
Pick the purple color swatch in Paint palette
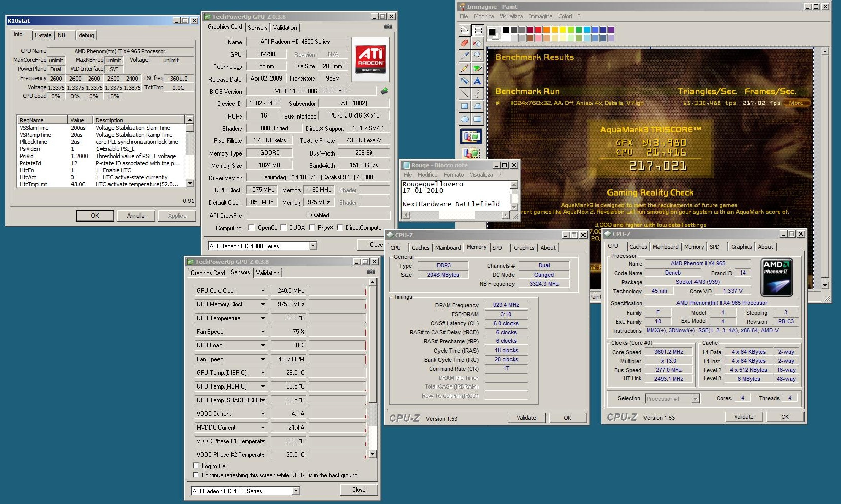(x=611, y=30)
